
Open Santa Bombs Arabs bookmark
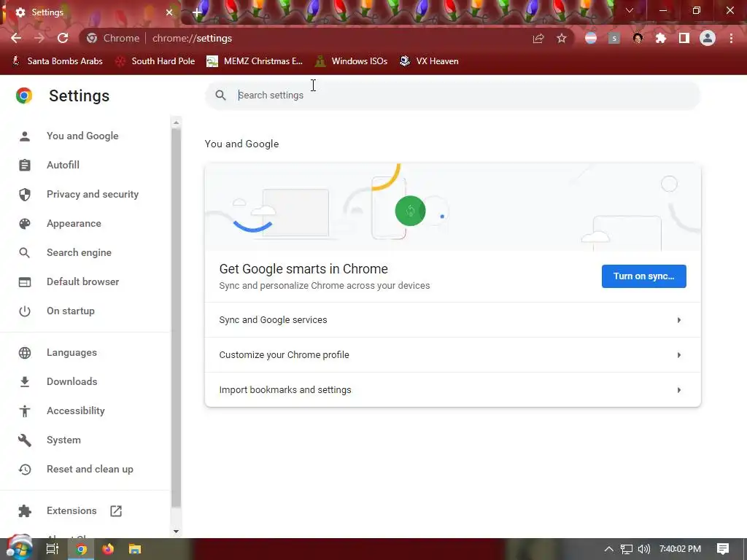coord(57,61)
